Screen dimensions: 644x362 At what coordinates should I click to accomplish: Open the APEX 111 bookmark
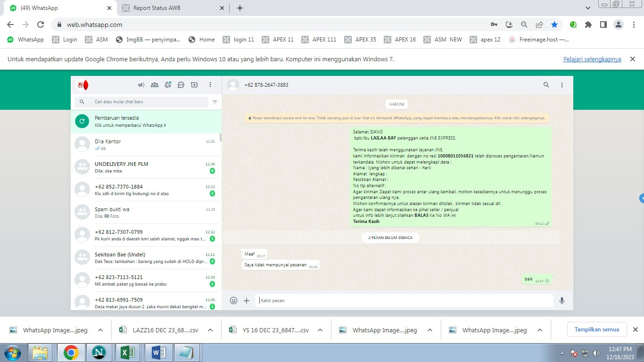tap(319, 40)
